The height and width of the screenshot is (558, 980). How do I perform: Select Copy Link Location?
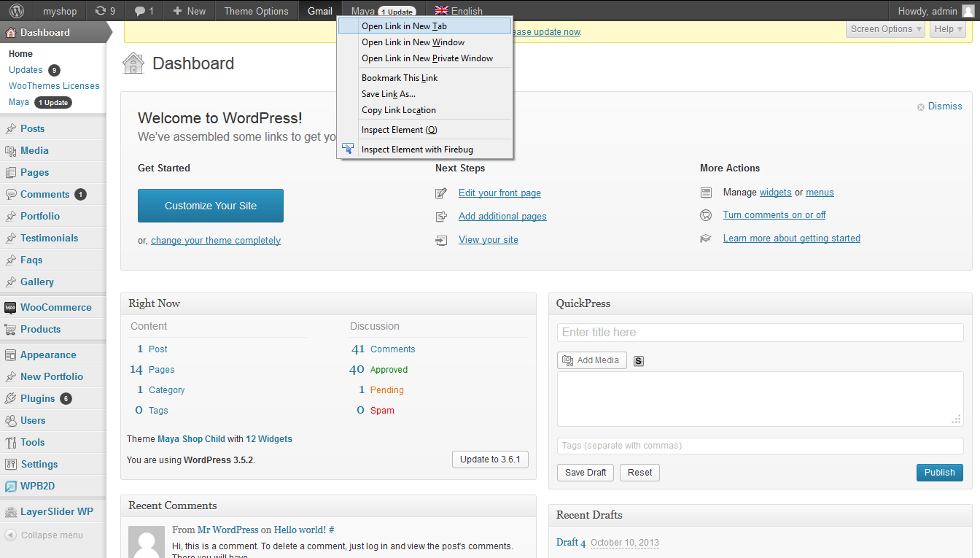(424, 110)
